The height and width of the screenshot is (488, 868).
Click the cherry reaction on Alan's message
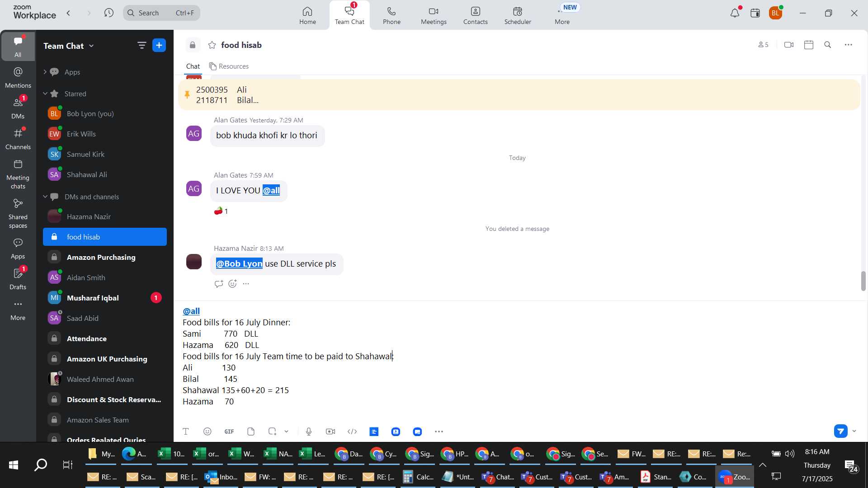[221, 211]
